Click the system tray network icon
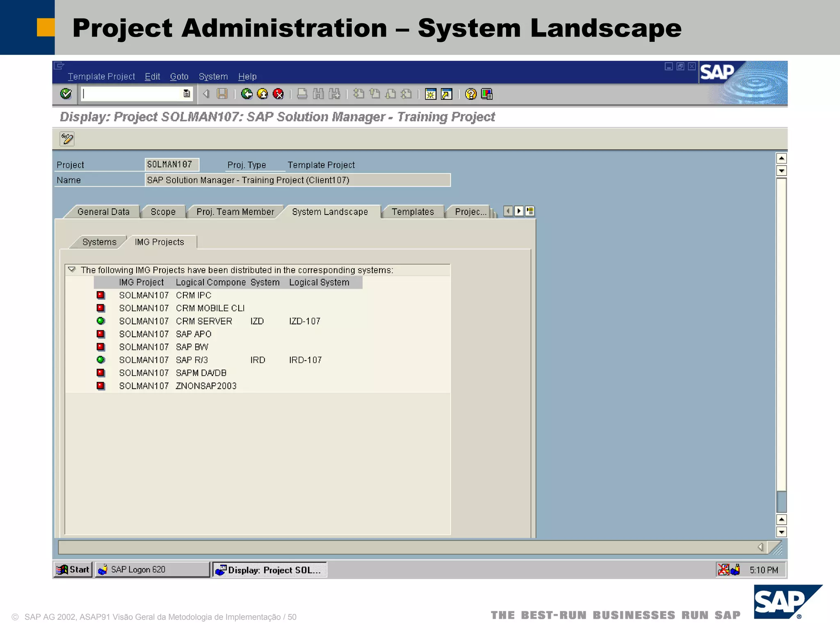 724,569
